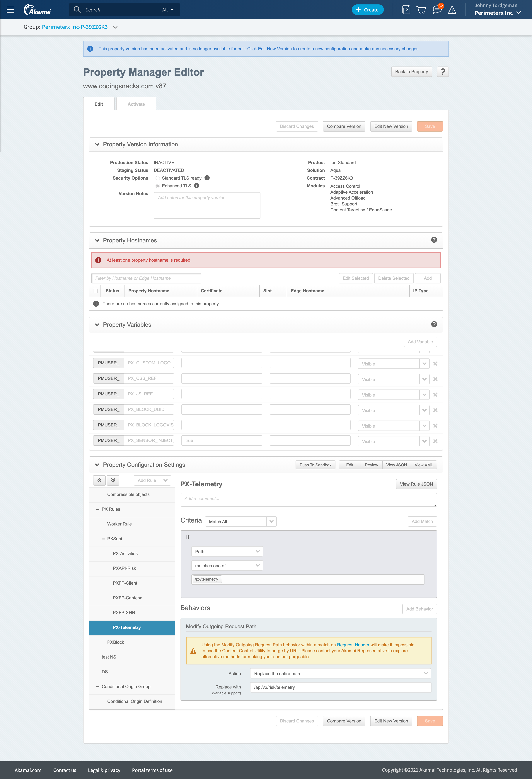Delete the PX_CUSTOM_LOGO variable row
Image resolution: width=532 pixels, height=779 pixels.
435,364
